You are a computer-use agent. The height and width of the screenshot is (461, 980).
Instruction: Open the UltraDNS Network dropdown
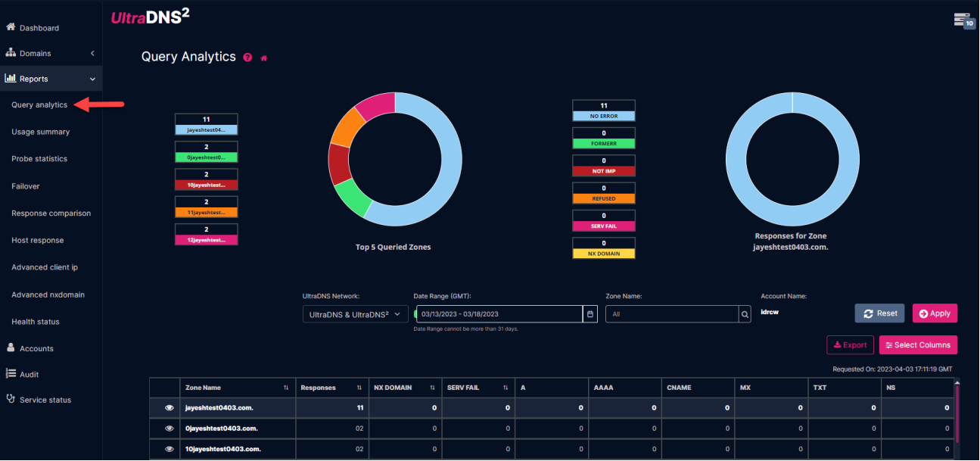pyautogui.click(x=355, y=313)
